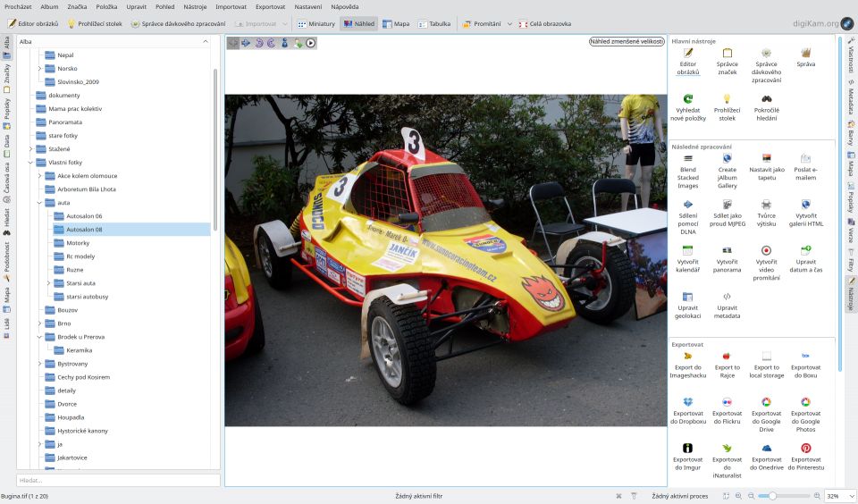Click zoom-in magnifier right of zoom slider
The height and width of the screenshot is (504, 858).
coord(816,496)
